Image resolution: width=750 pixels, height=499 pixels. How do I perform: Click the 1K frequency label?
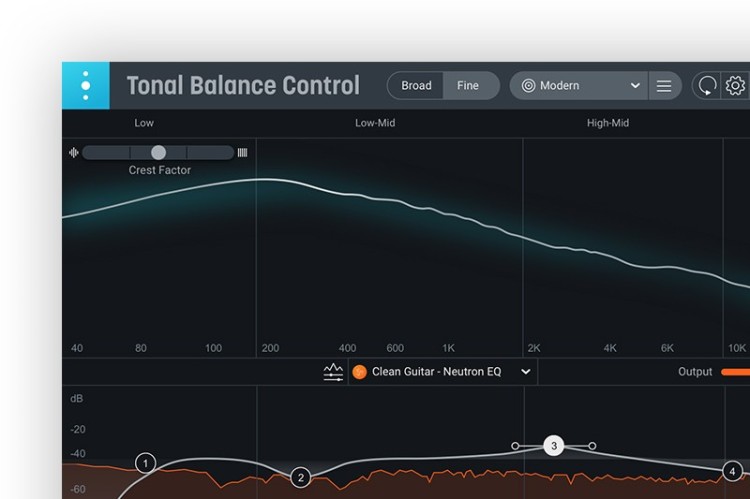448,348
